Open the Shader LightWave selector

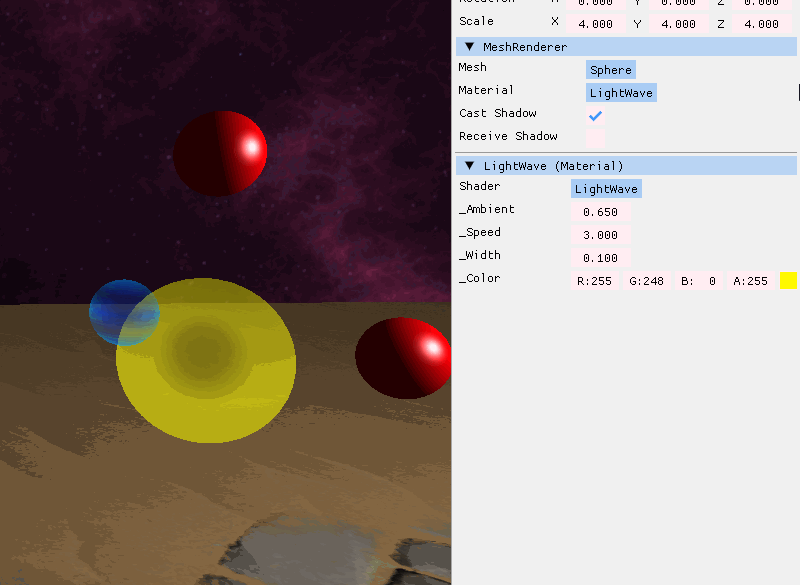click(x=606, y=189)
